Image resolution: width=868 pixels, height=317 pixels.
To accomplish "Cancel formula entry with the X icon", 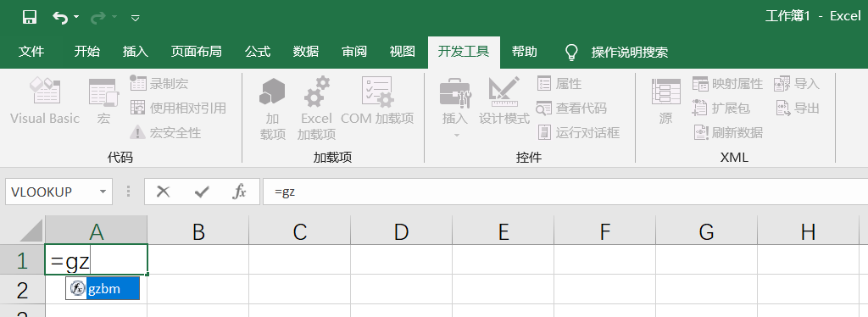I will [163, 192].
